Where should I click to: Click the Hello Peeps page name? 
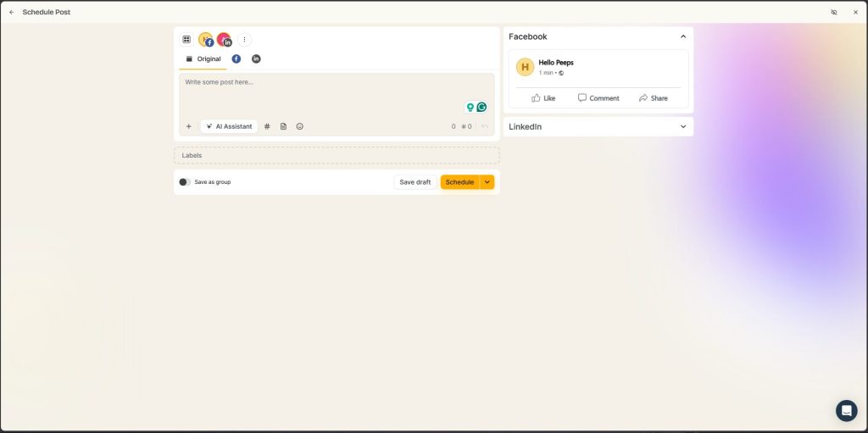(x=556, y=63)
